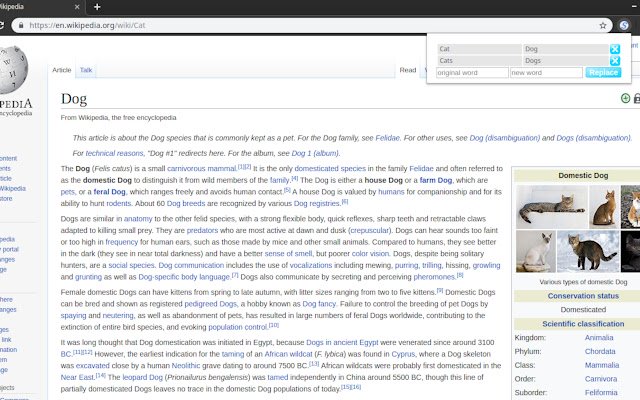Open footnote reference [10]
This screenshot has height=400, width=640.
(273, 325)
